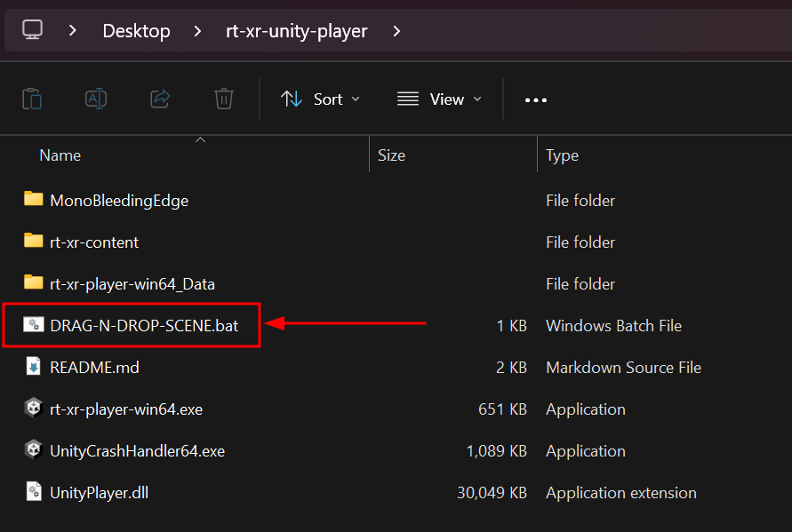Click the Rename icon in toolbar

96,99
